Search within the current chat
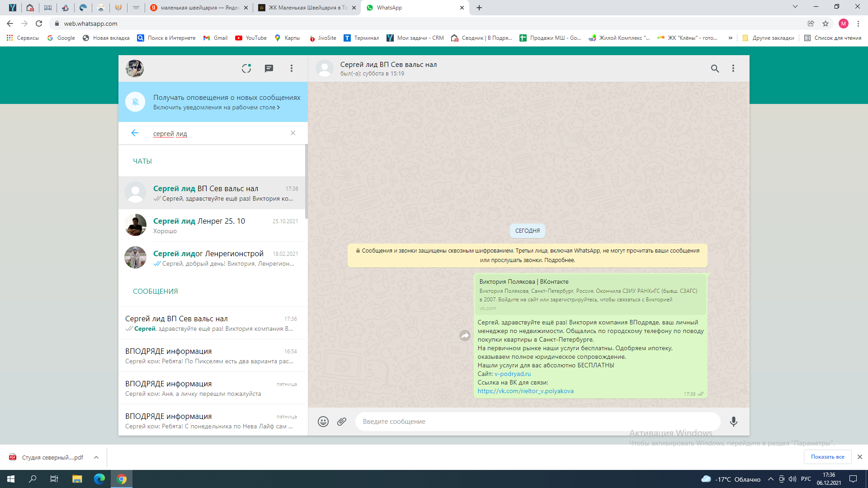 click(715, 68)
